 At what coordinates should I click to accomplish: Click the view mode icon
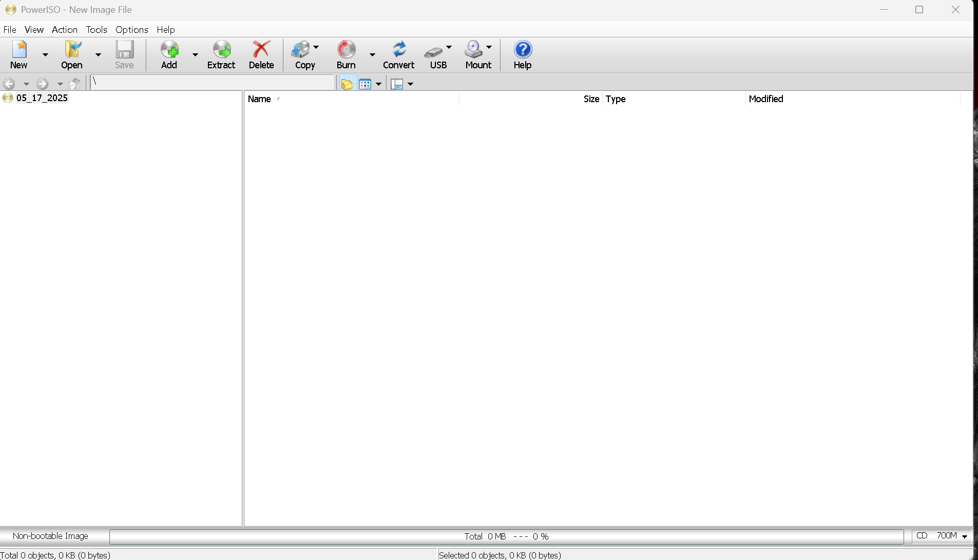point(365,84)
